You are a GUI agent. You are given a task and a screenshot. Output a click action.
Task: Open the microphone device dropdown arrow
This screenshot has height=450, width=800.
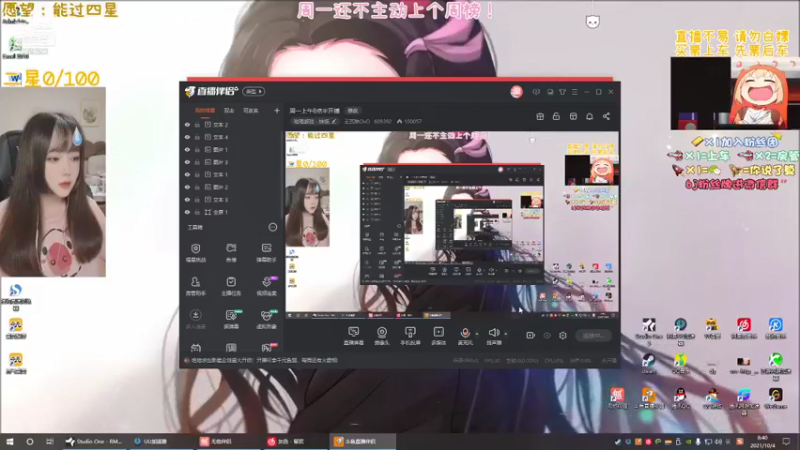pos(477,334)
